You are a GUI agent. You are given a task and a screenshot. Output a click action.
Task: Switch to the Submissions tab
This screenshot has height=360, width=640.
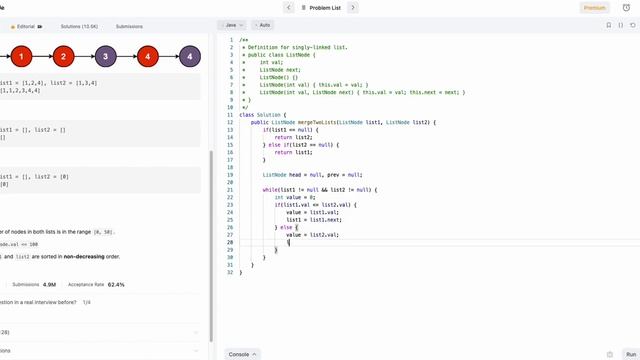point(129,27)
